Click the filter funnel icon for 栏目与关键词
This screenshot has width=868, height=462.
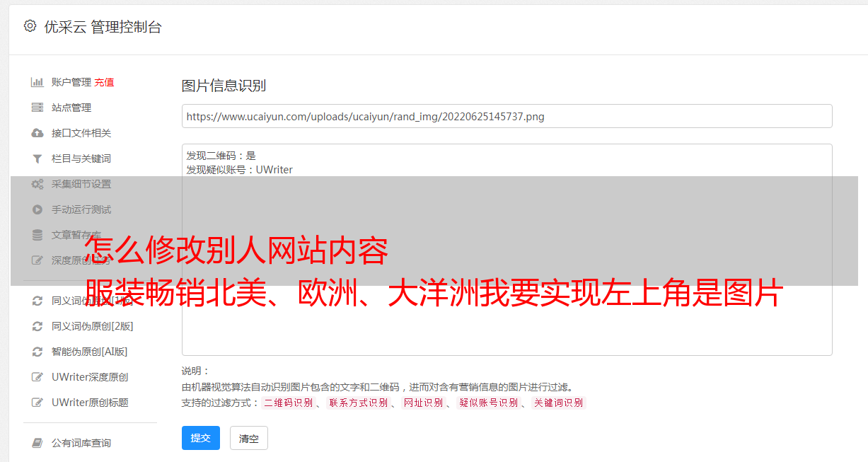37,158
